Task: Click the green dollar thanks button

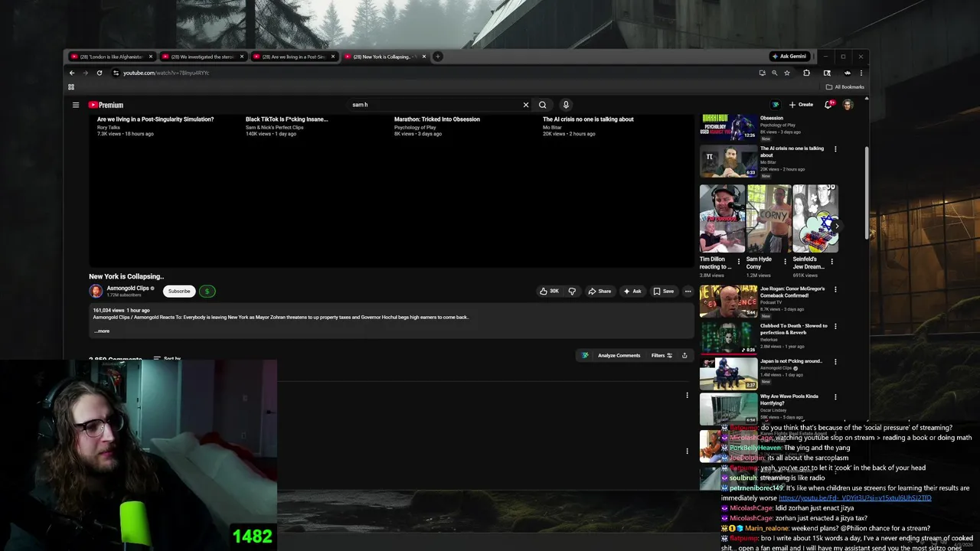Action: [207, 292]
